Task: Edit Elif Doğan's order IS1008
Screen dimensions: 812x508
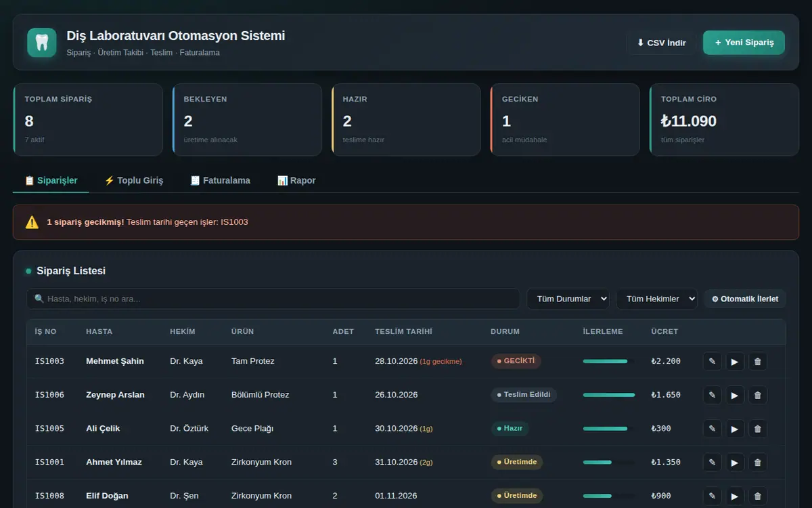Action: (712, 496)
